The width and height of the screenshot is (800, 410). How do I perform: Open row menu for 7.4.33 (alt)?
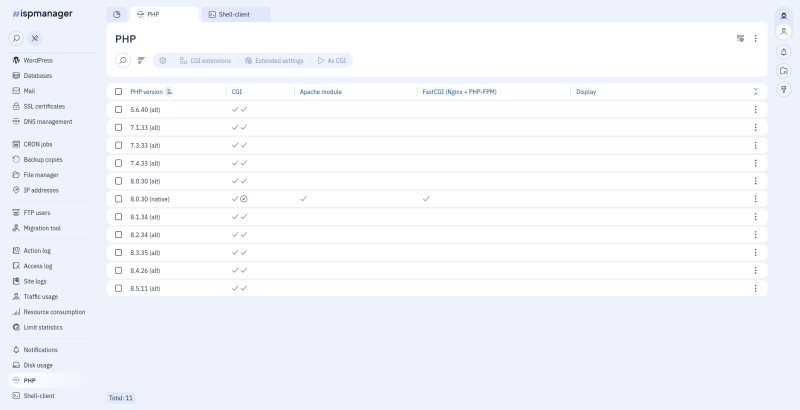pos(756,163)
